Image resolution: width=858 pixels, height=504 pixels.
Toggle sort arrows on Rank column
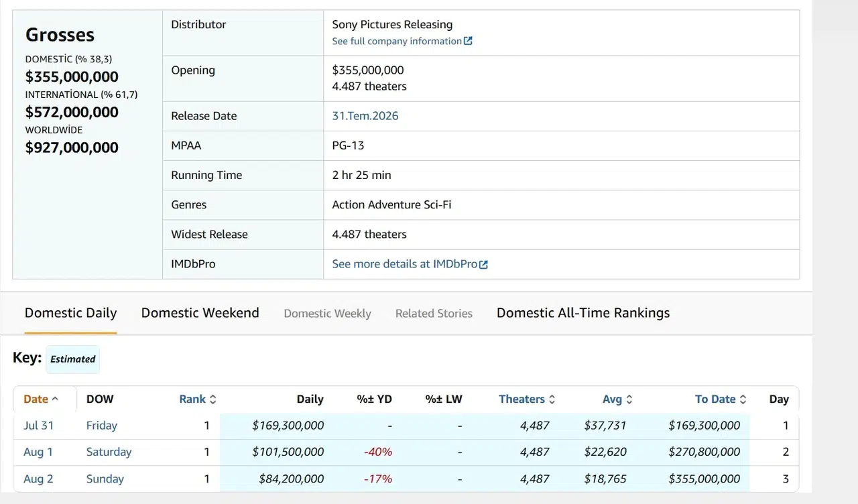click(213, 399)
